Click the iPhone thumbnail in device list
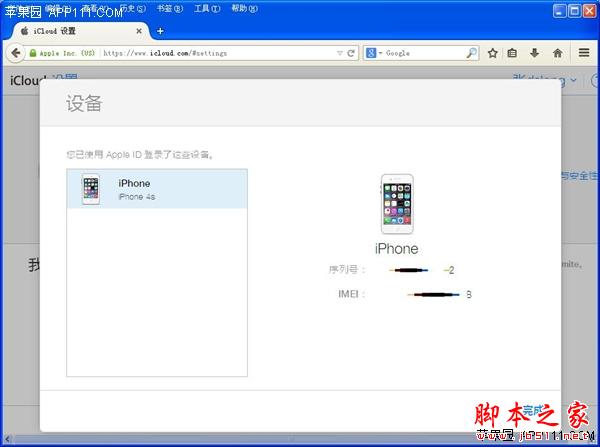600x447 pixels. click(91, 189)
